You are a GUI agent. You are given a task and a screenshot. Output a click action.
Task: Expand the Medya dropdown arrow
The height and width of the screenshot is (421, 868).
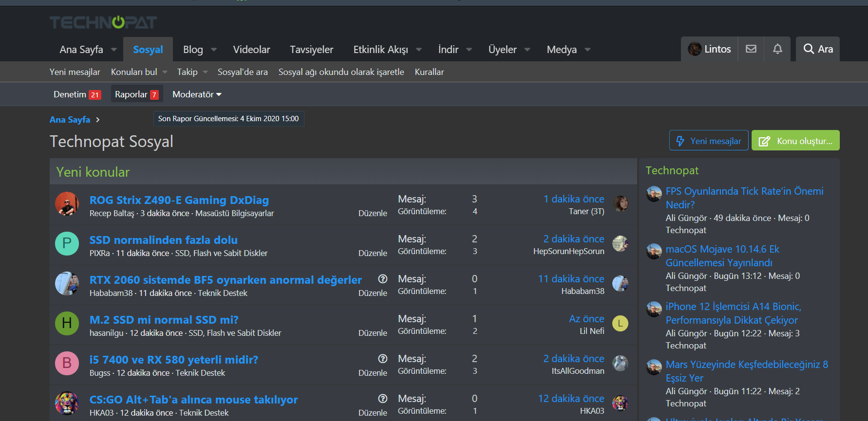coord(587,50)
